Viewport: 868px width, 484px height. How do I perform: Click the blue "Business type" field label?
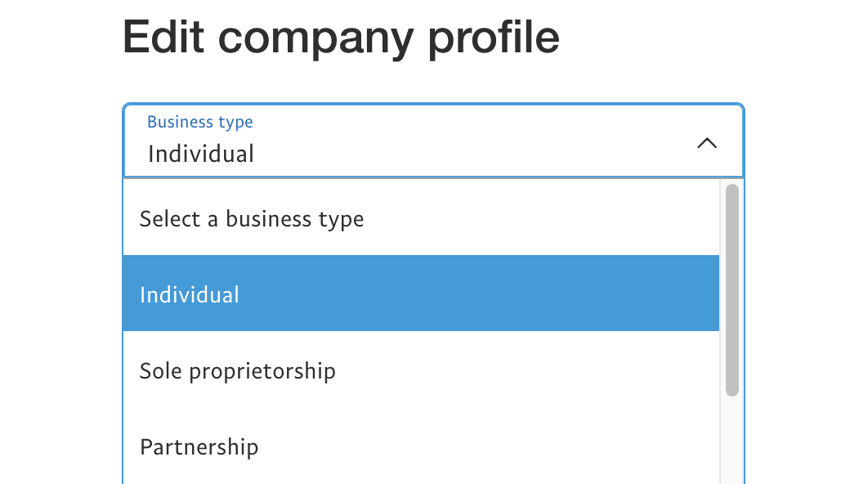click(x=199, y=122)
